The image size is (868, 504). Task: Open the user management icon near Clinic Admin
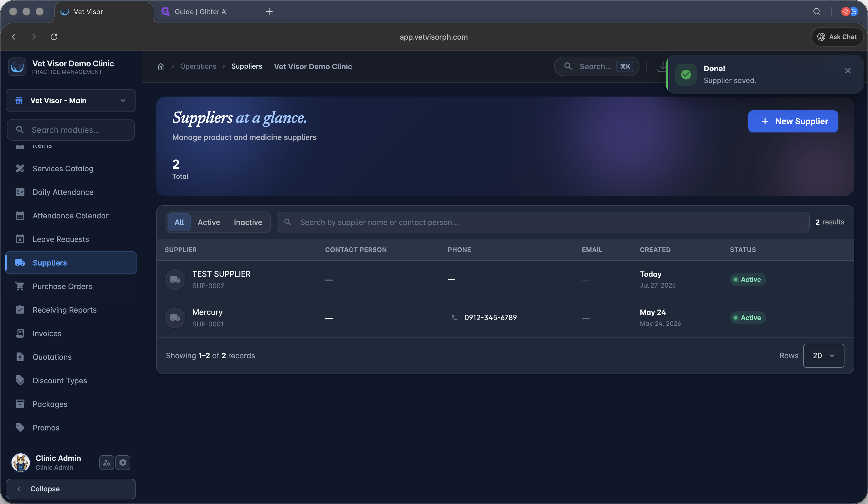click(x=107, y=462)
